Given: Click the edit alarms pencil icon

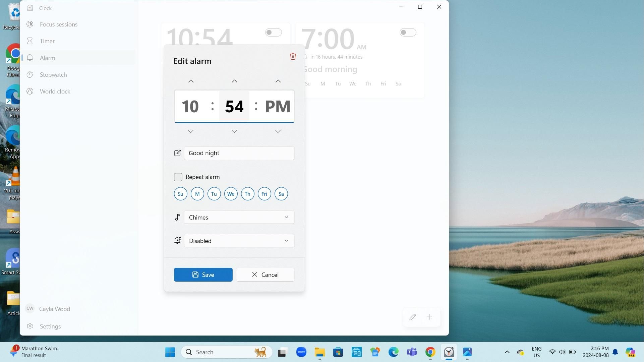Looking at the screenshot, I should pyautogui.click(x=413, y=317).
